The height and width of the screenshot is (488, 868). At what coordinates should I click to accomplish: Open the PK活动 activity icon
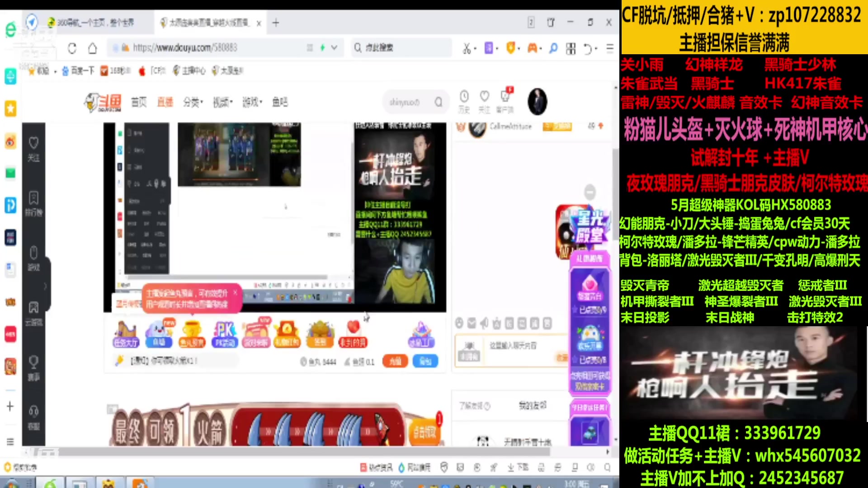click(x=225, y=334)
